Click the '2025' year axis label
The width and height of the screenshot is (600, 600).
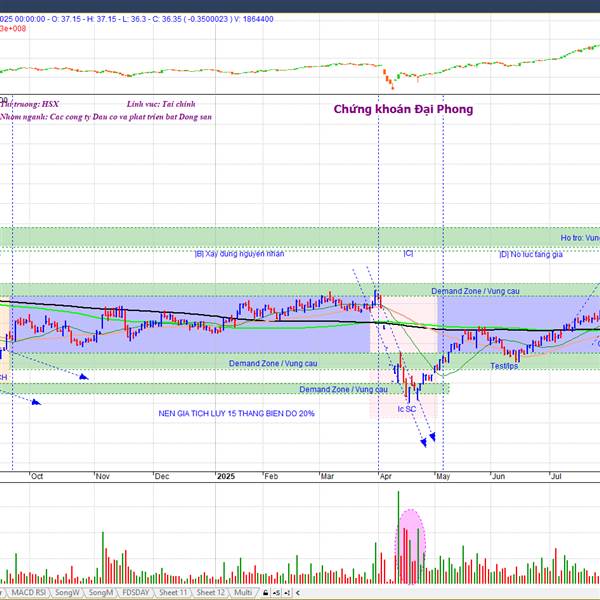pyautogui.click(x=226, y=476)
